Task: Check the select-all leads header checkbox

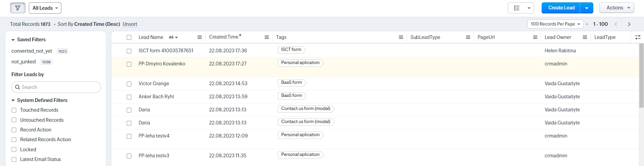Action: (129, 37)
